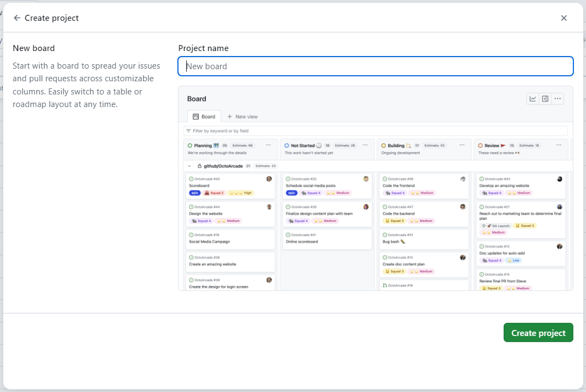Click the assignee avatar on OctoArcade #28
The width and height of the screenshot is (586, 392).
pyautogui.click(x=366, y=207)
